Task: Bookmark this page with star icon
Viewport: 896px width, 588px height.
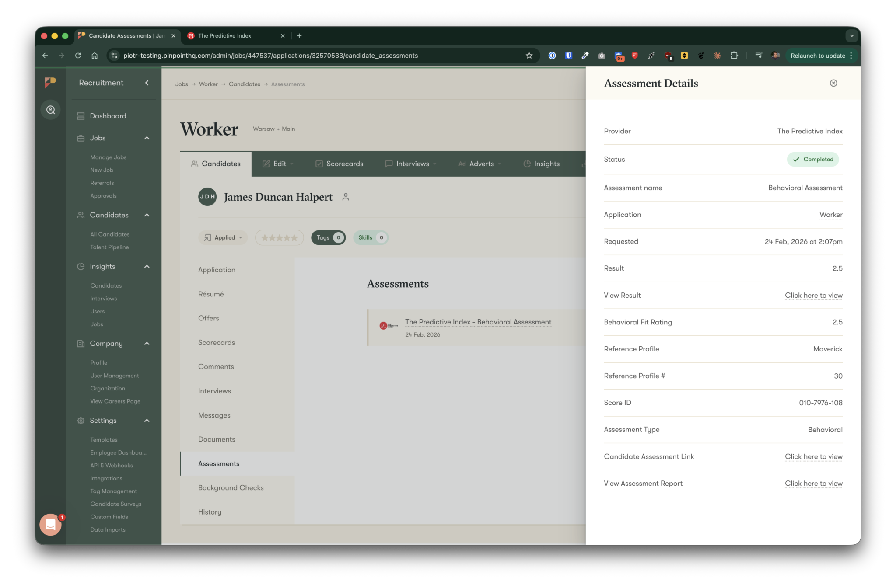Action: coord(529,56)
